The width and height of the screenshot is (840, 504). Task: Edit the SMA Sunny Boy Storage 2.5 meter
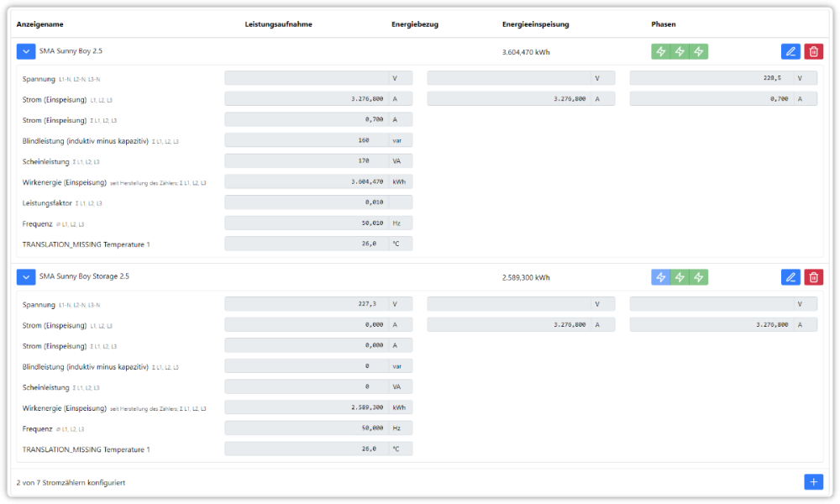[790, 277]
